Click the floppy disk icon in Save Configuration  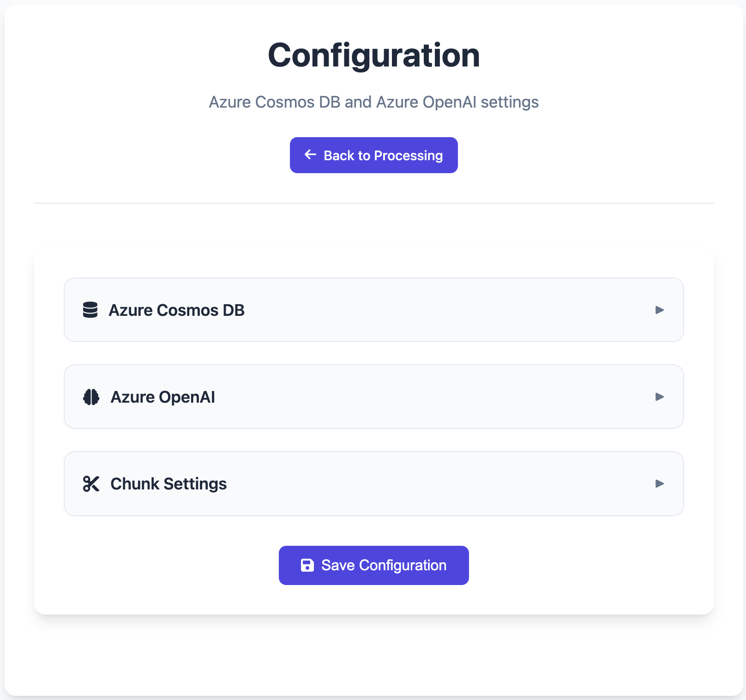tap(307, 565)
